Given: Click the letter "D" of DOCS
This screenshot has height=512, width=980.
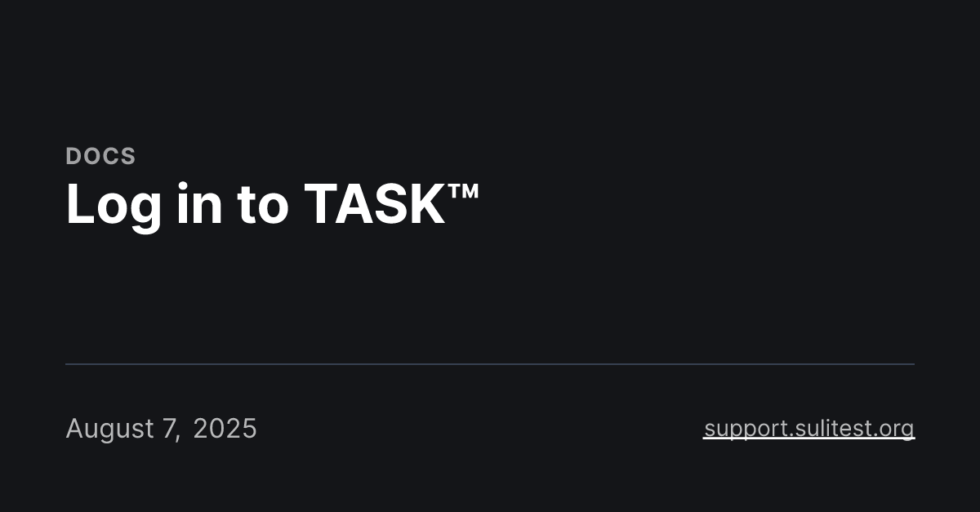Looking at the screenshot, I should (x=73, y=156).
